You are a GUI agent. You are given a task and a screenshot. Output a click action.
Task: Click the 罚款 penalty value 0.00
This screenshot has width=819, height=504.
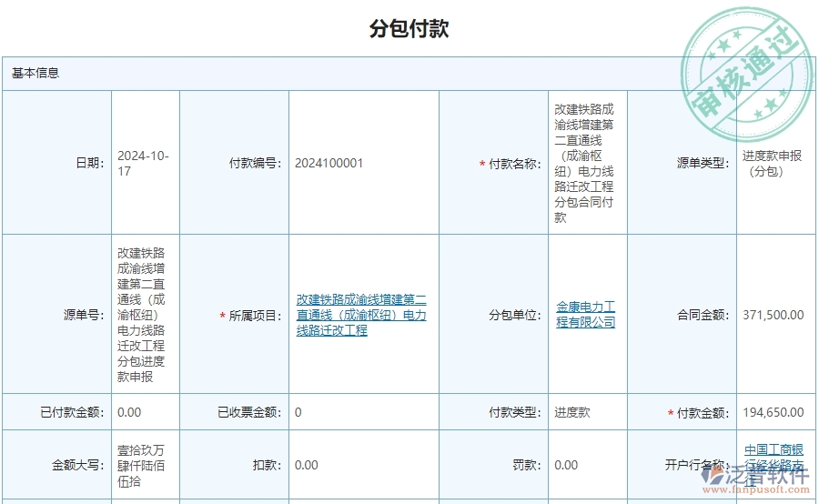[x=566, y=465]
